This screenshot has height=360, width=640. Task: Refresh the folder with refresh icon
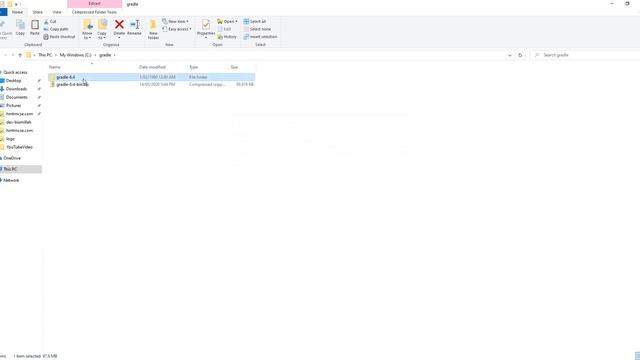coord(520,55)
